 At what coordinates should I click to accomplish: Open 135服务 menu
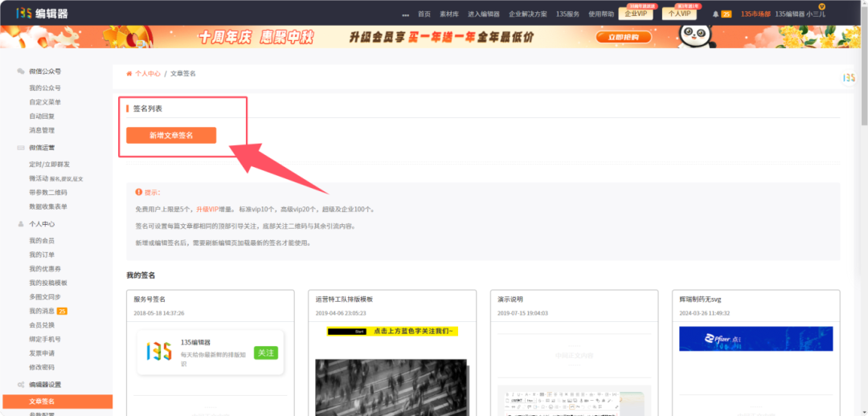click(567, 14)
